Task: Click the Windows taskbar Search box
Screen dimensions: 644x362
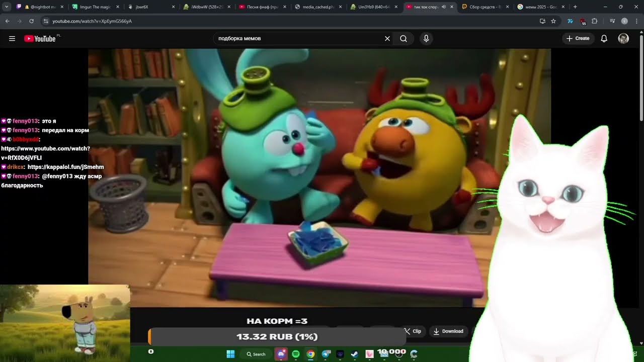Action: tap(256, 354)
